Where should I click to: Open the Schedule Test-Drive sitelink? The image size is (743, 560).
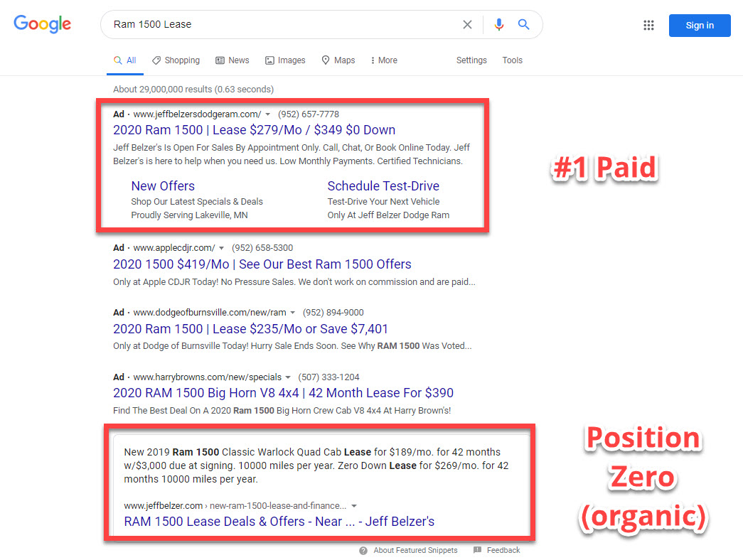(383, 185)
